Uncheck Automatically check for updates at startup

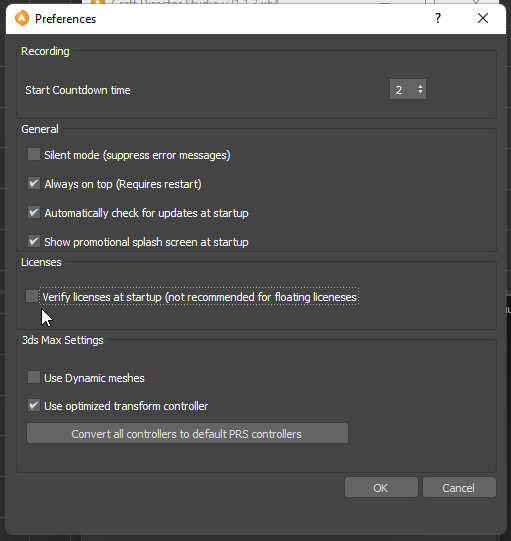34,212
